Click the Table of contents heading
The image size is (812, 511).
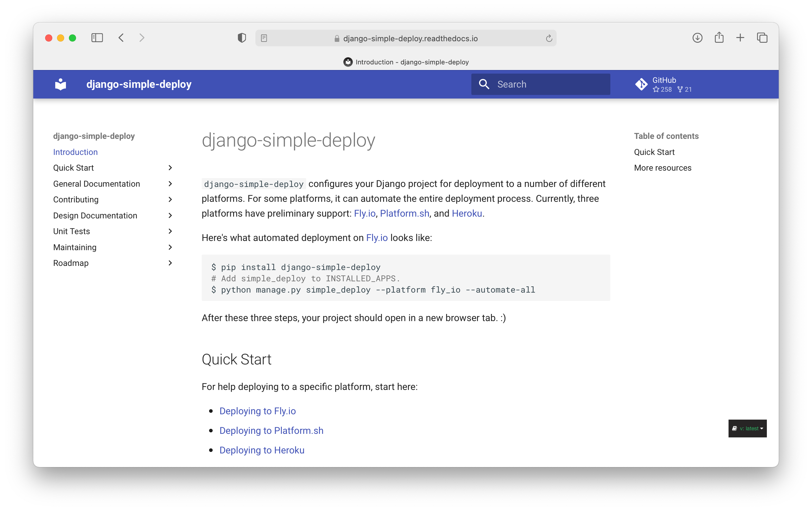pos(666,136)
